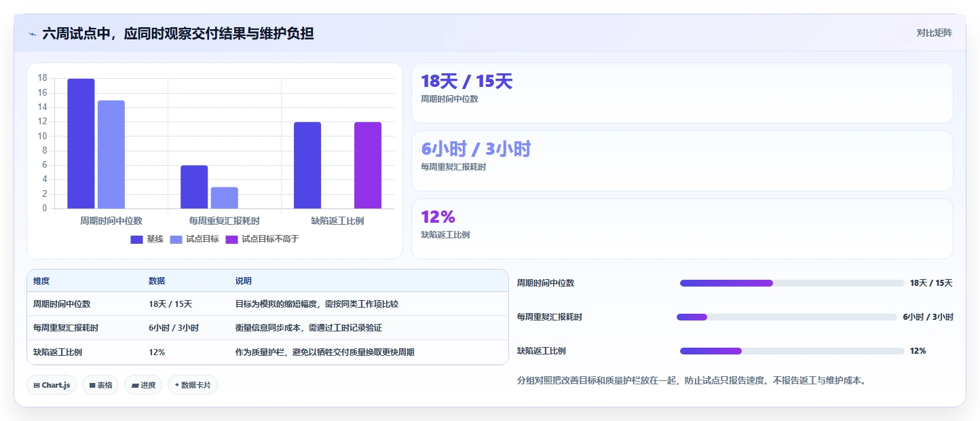This screenshot has height=421, width=980.
Task: Select the 数据卡片 tag chip
Action: pos(193,385)
